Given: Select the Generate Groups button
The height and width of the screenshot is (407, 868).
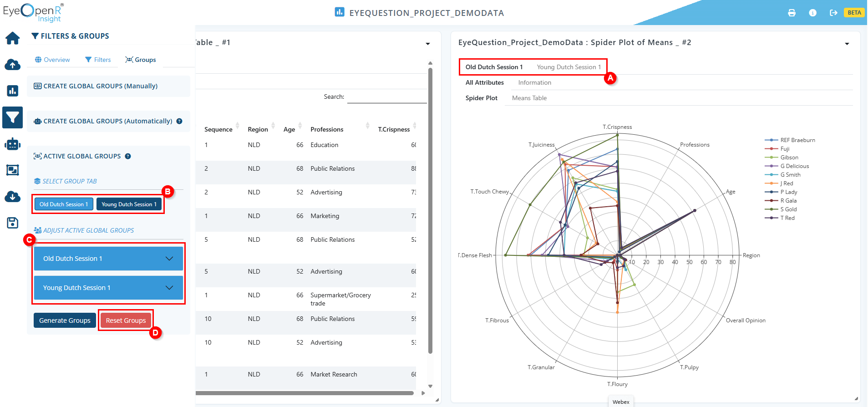Looking at the screenshot, I should pyautogui.click(x=65, y=321).
